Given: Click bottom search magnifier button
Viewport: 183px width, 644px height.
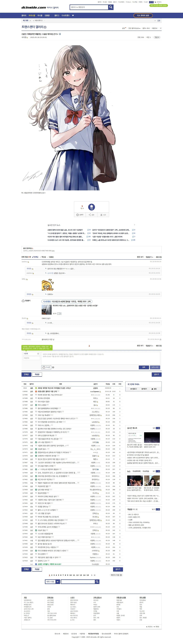Looking at the screenshot, I should [97, 582].
